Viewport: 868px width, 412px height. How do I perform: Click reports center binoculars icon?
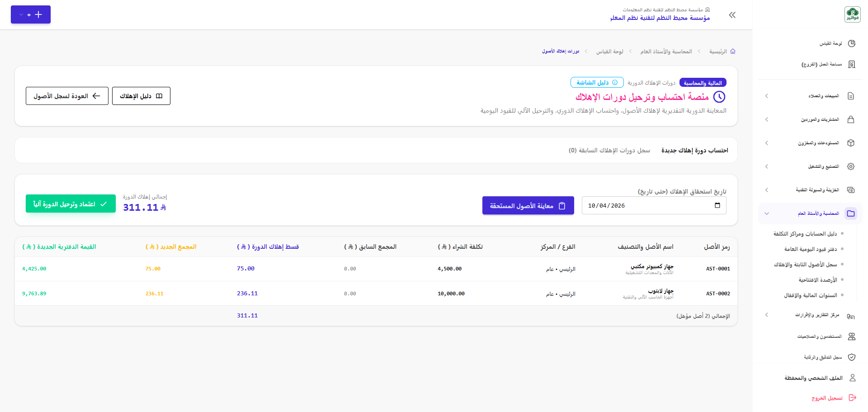point(851,316)
